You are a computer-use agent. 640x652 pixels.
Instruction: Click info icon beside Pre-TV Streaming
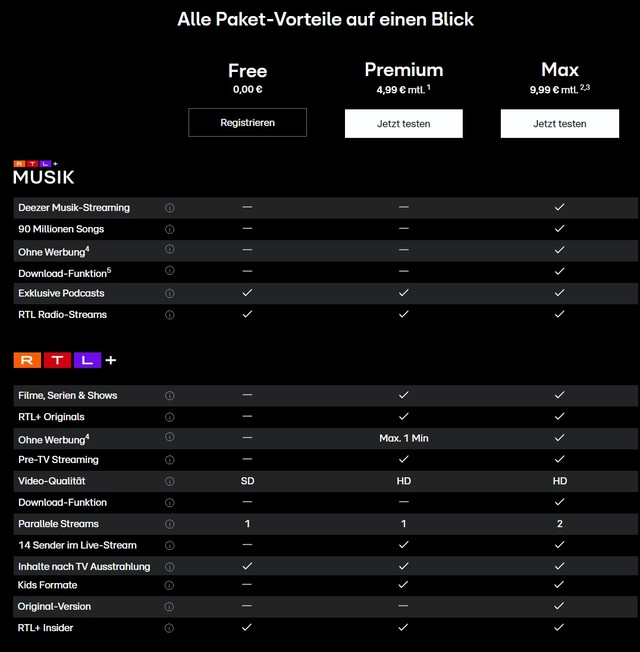coord(170,460)
